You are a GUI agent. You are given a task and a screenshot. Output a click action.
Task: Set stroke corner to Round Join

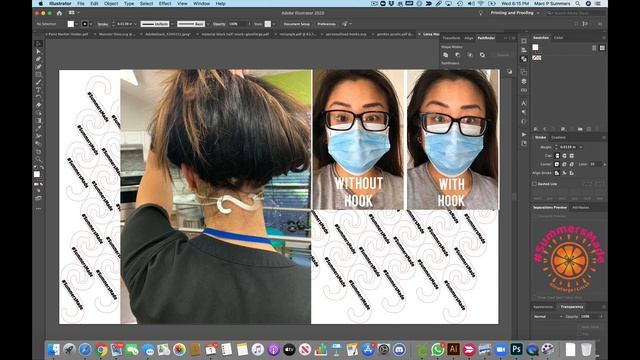[x=564, y=164]
